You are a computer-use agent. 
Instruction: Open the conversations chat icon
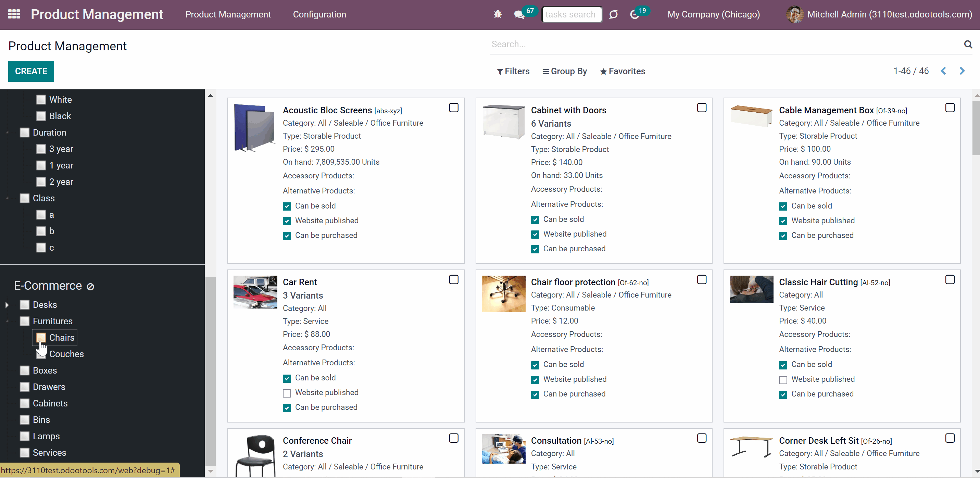point(519,14)
